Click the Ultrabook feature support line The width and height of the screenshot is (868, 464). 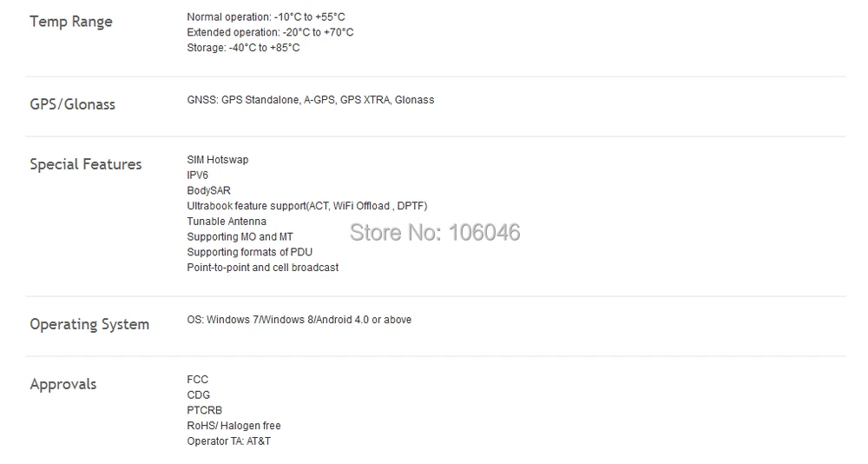(307, 206)
